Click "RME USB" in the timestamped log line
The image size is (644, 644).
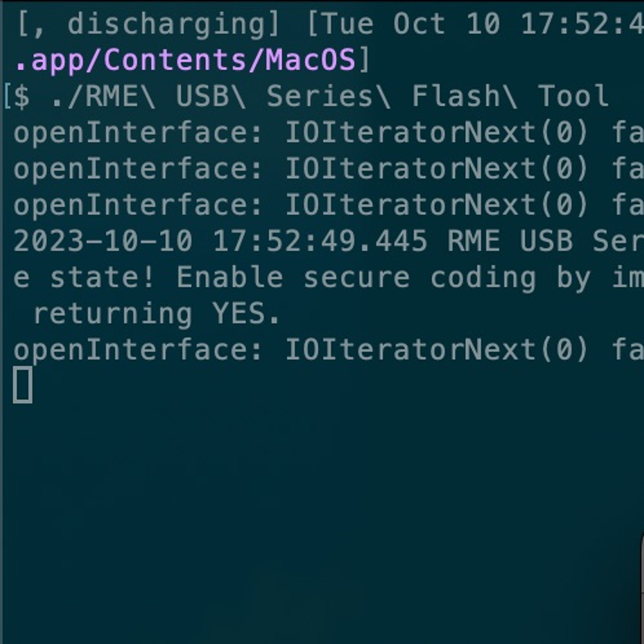(x=510, y=241)
